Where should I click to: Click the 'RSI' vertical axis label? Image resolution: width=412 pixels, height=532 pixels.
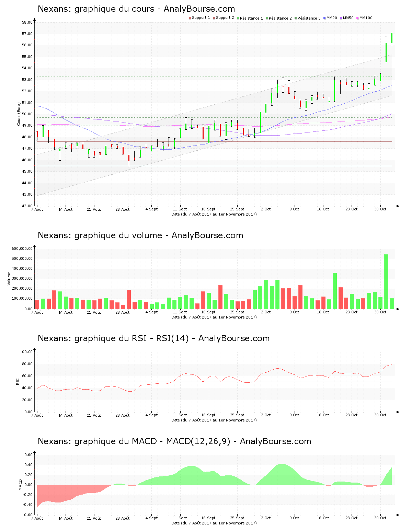17,382
